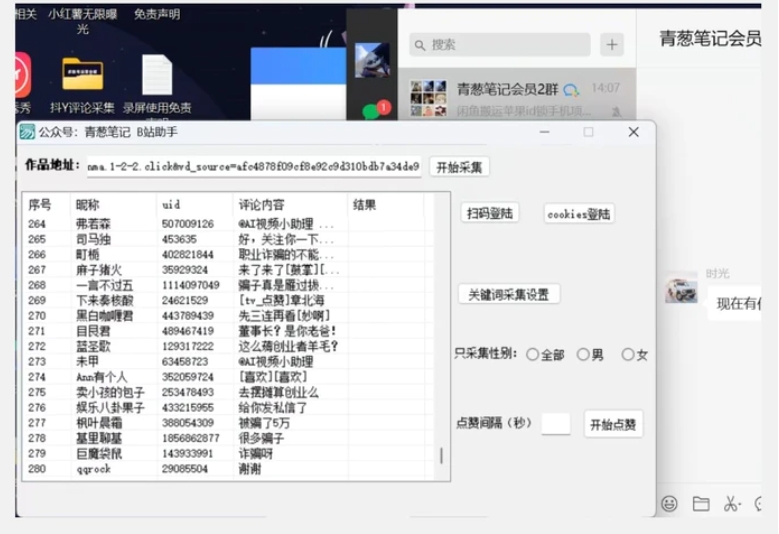Image resolution: width=779 pixels, height=534 pixels.
Task: Click the 作品地址 URL input field
Action: click(x=253, y=167)
